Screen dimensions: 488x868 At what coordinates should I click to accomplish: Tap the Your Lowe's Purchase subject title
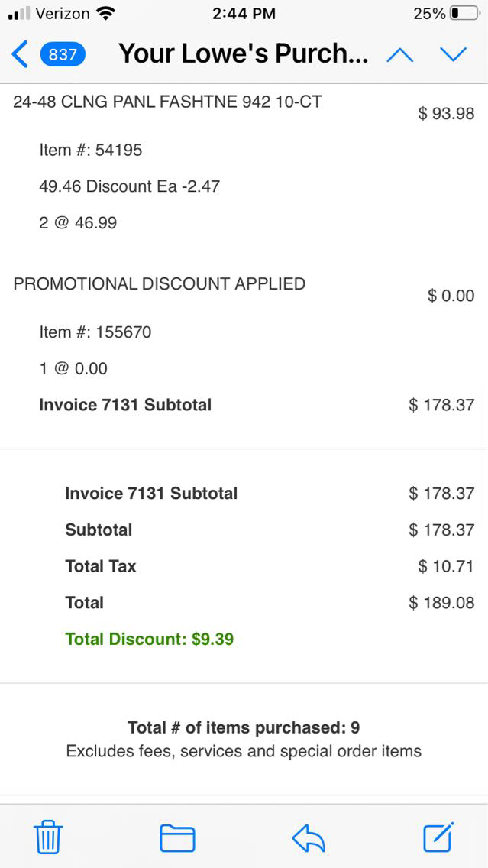pyautogui.click(x=244, y=54)
